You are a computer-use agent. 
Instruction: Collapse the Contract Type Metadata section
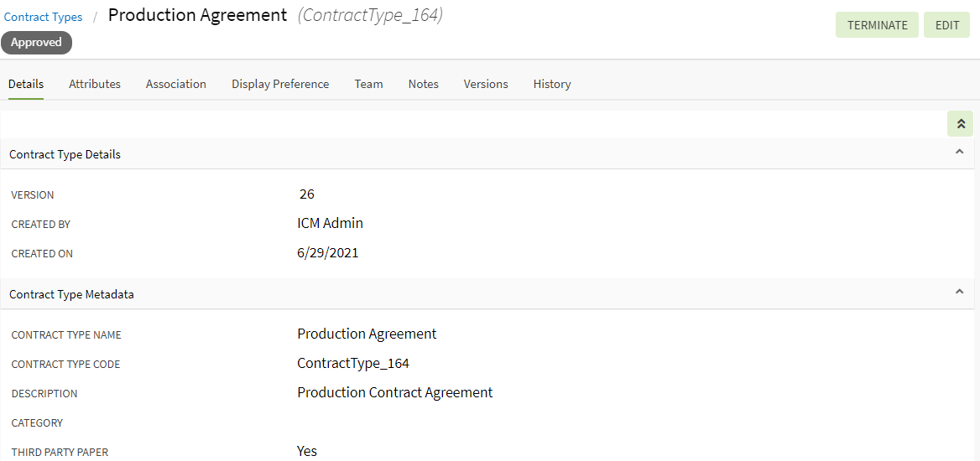[x=959, y=293]
